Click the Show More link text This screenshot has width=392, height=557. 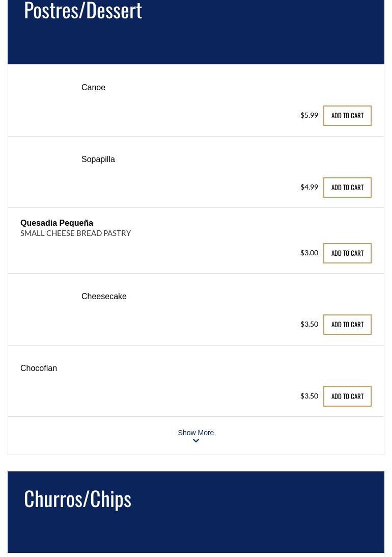[x=196, y=433]
